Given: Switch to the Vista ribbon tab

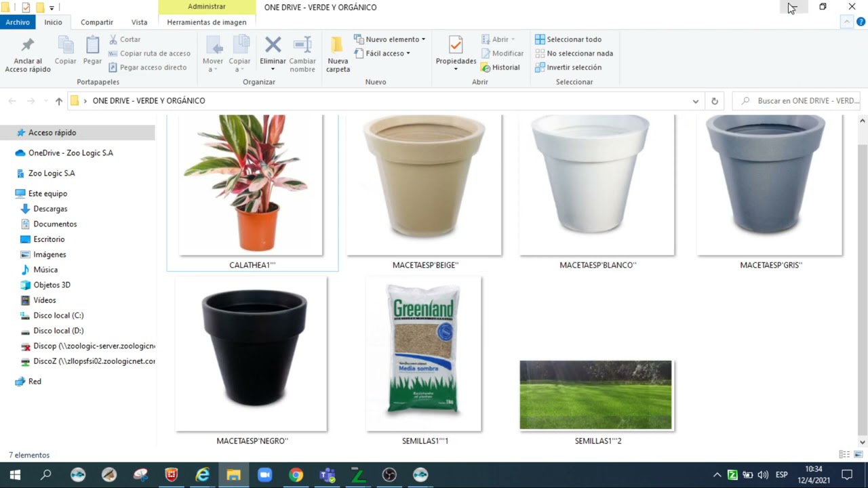Looking at the screenshot, I should point(140,22).
